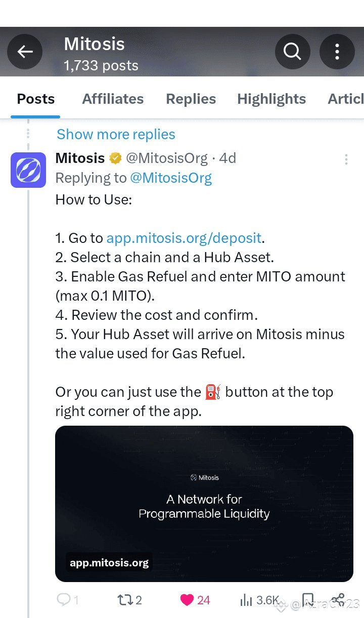Unlike the post via heart icon
This screenshot has height=618, width=364.
[187, 600]
